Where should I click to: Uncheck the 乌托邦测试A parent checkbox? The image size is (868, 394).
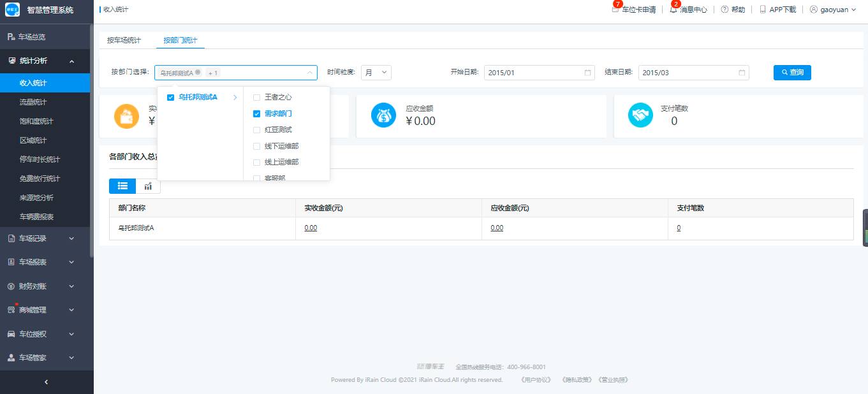[170, 98]
